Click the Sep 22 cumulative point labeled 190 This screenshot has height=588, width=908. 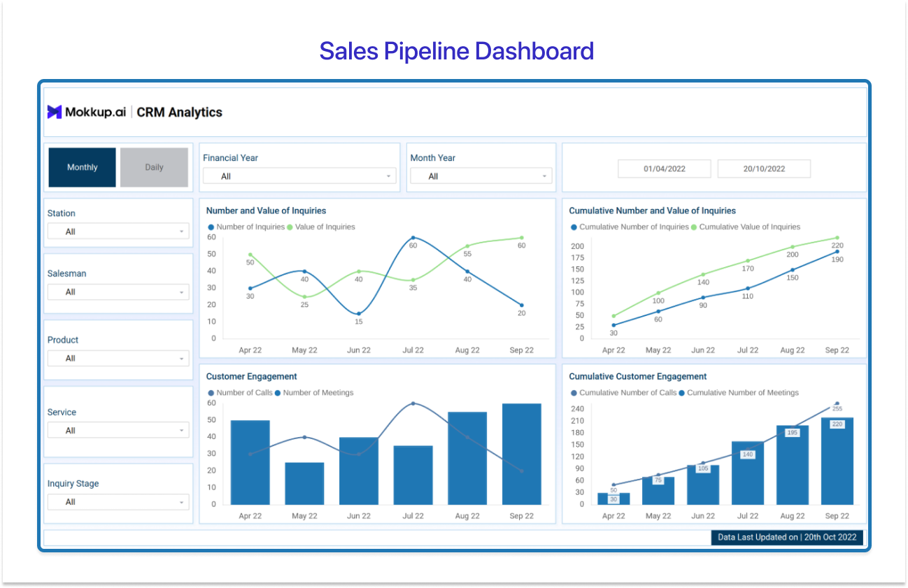[837, 251]
